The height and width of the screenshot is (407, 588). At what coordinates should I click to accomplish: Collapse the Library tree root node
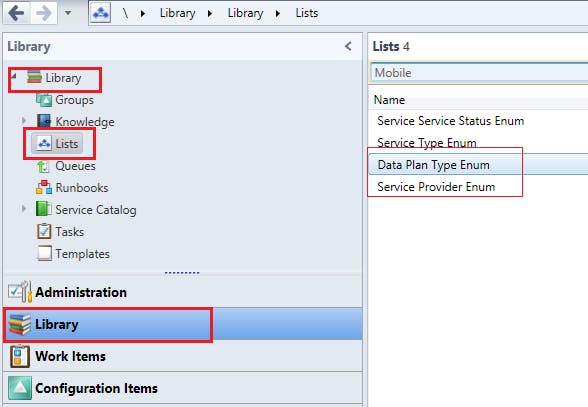pos(14,77)
